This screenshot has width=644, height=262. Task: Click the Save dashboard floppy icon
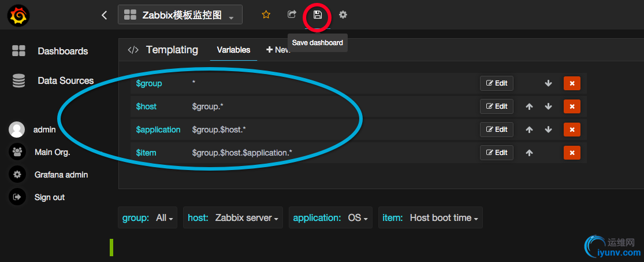pos(317,15)
